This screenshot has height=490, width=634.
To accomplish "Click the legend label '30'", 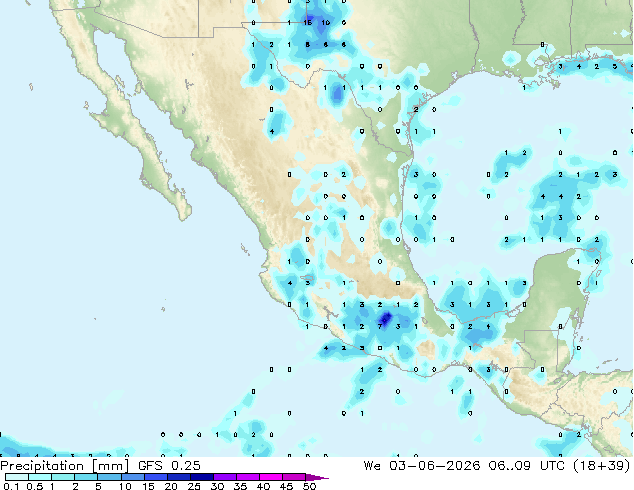I will pos(217,486).
